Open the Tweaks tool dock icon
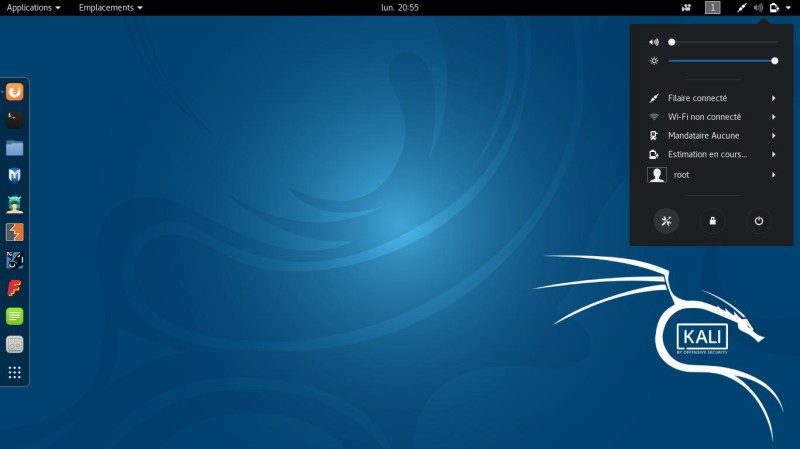This screenshot has width=800, height=449. pyautogui.click(x=14, y=344)
